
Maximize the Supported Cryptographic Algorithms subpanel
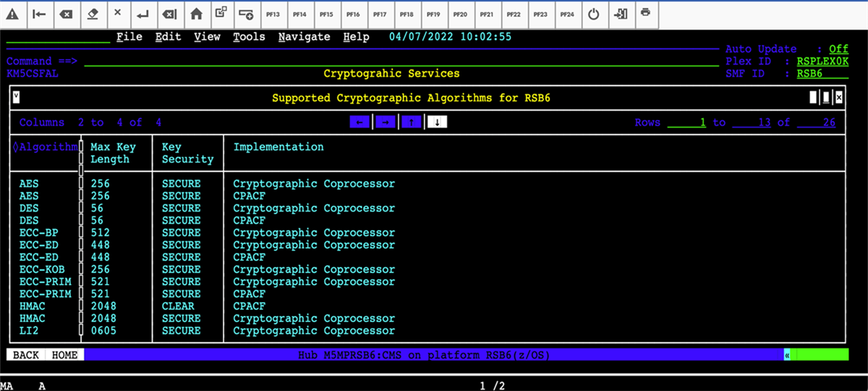coord(826,98)
